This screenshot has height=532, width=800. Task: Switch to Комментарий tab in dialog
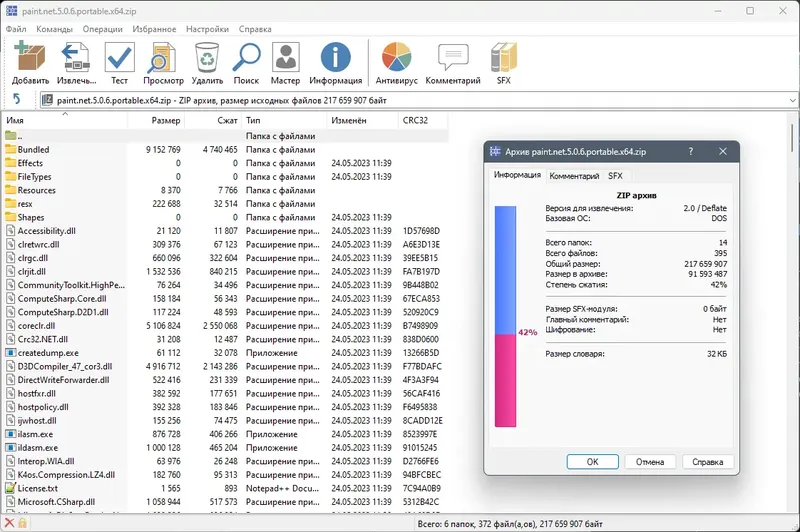coord(574,176)
